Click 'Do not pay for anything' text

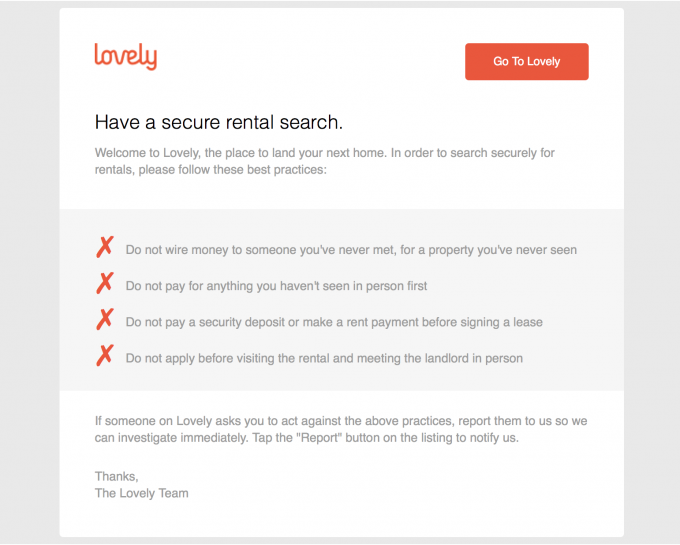coord(276,286)
